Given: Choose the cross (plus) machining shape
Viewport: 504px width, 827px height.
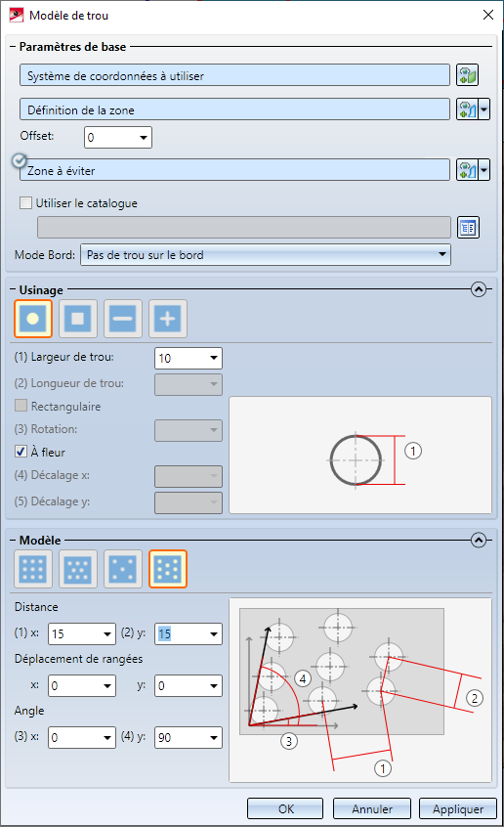Looking at the screenshot, I should [168, 319].
